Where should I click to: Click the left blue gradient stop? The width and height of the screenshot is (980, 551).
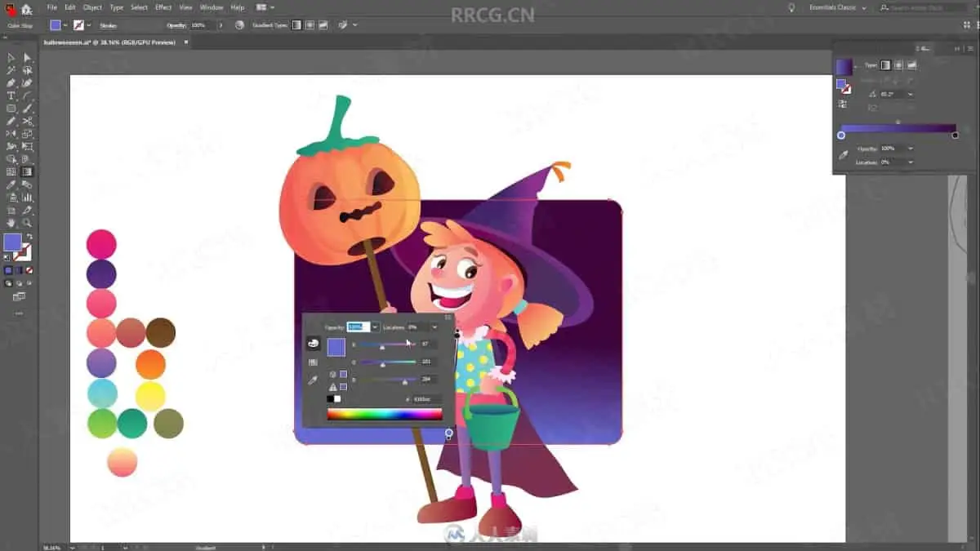[x=841, y=136]
